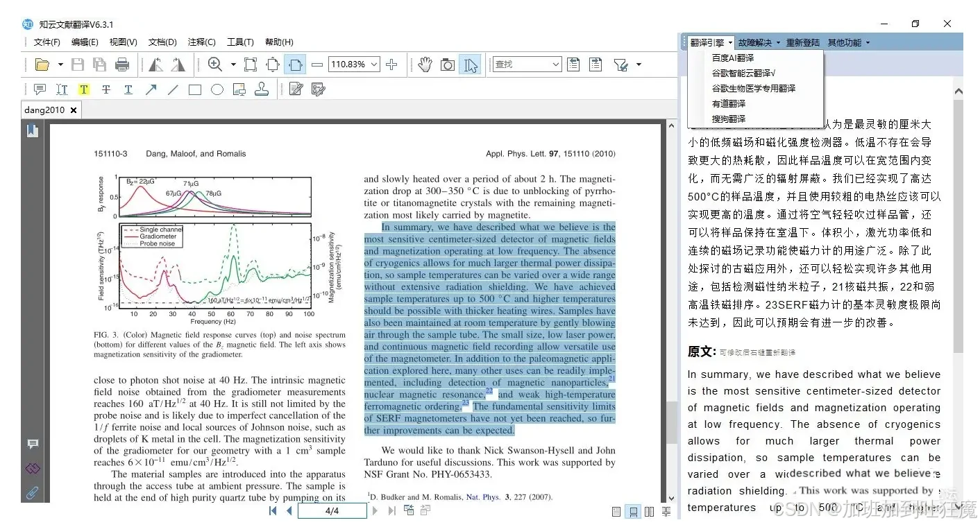This screenshot has width=980, height=527.
Task: Take a snapshot with the camera tool
Action: (x=448, y=64)
